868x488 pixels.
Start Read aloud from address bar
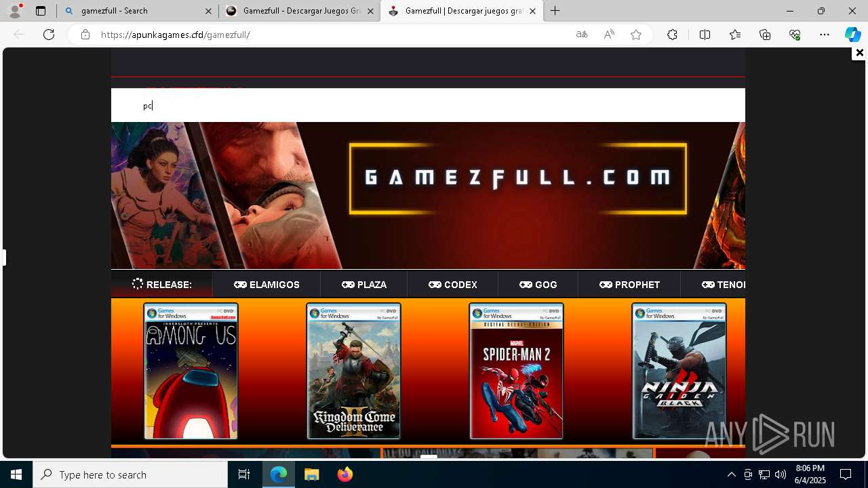click(609, 35)
